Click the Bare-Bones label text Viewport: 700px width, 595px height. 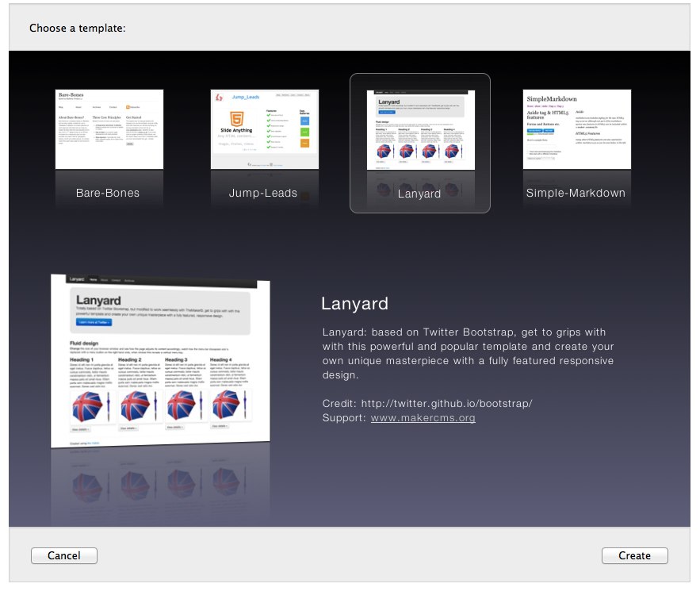pos(108,193)
